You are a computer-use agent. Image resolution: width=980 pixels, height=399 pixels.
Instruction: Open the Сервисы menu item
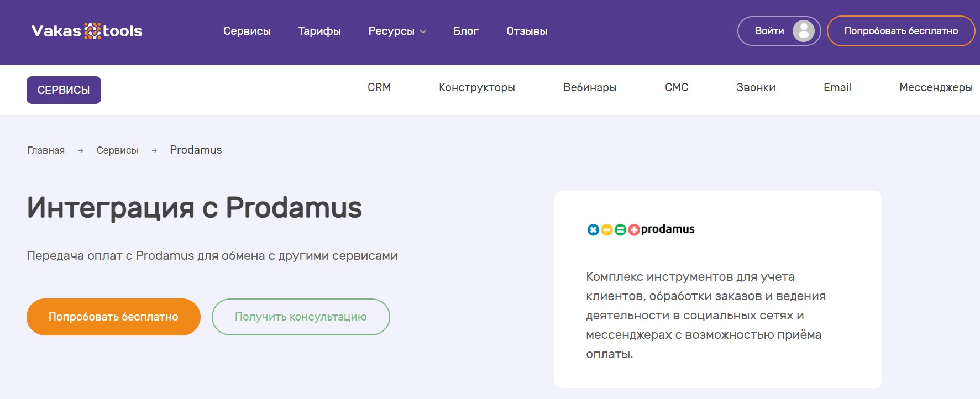point(247,32)
